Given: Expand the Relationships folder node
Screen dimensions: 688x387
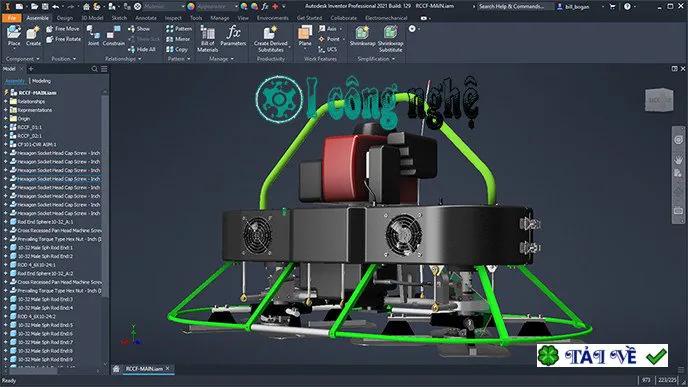Looking at the screenshot, I should point(6,101).
